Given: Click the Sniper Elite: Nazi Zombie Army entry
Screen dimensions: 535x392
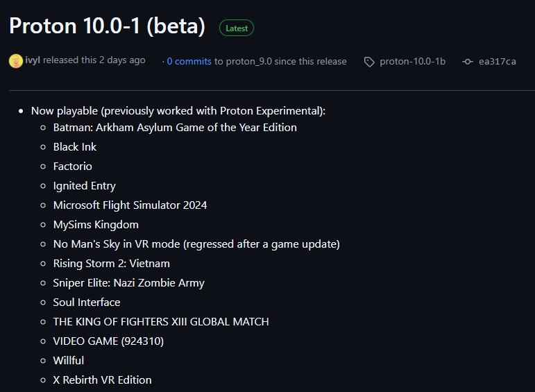Looking at the screenshot, I should (x=128, y=283).
